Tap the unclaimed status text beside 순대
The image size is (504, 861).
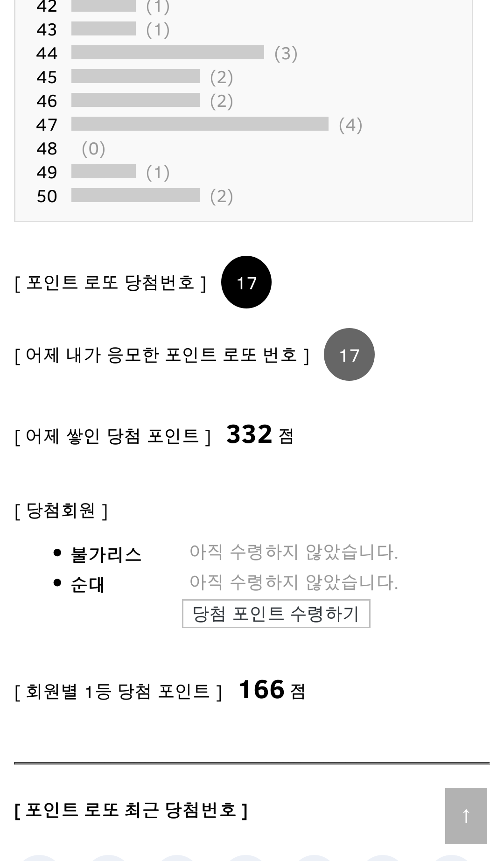(294, 582)
